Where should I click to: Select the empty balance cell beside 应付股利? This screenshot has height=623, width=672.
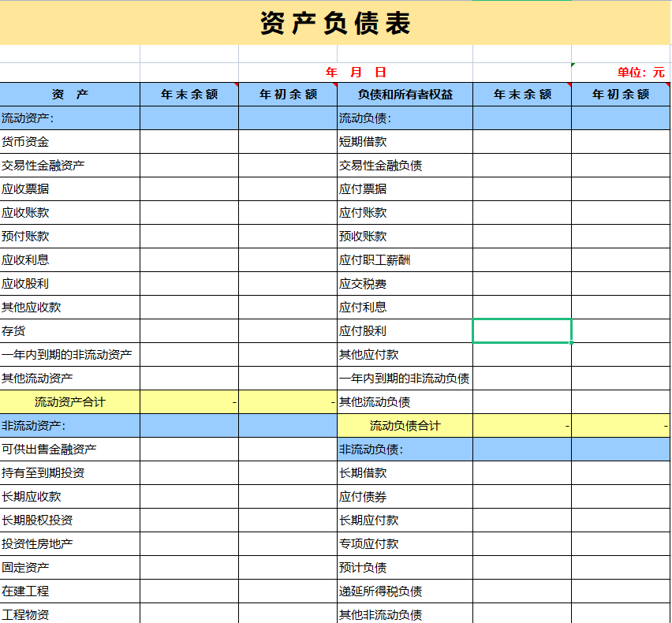(521, 330)
